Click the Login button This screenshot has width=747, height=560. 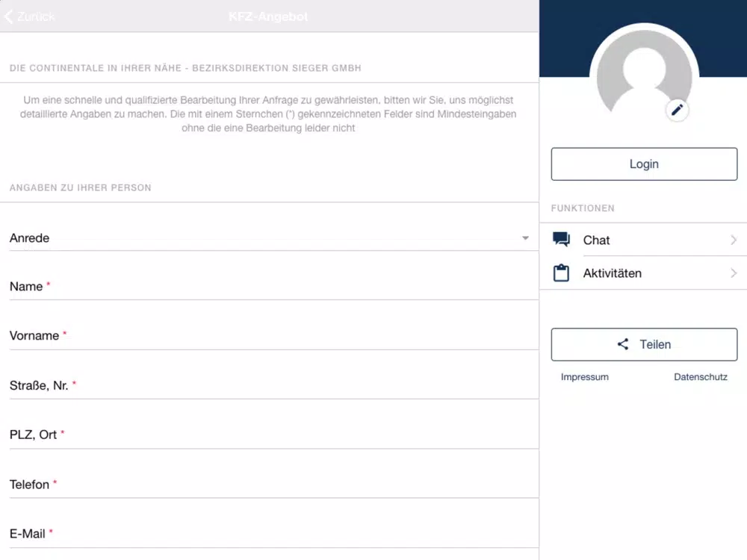click(644, 164)
